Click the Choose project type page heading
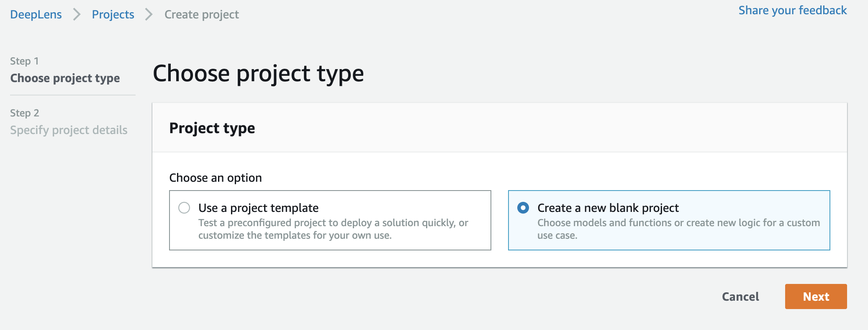 [258, 74]
